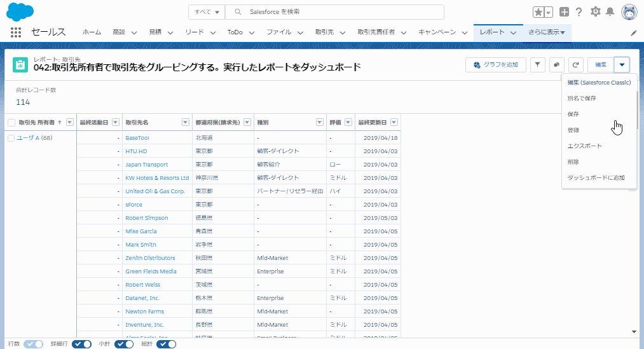The image size is (644, 349).
Task: Select エクスポート menu item
Action: pyautogui.click(x=599, y=146)
